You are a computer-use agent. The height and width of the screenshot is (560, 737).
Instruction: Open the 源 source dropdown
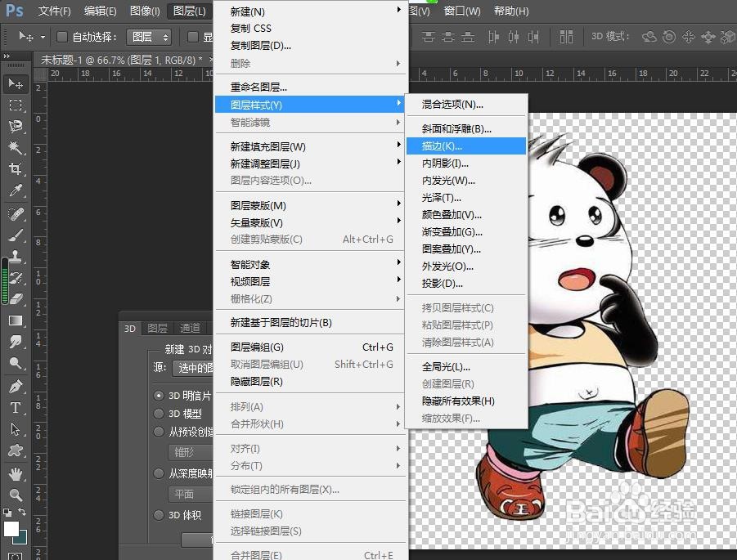pyautogui.click(x=193, y=367)
